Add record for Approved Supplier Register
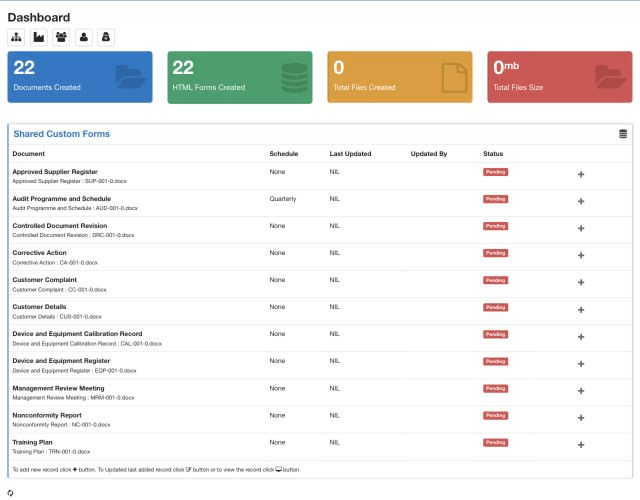Screen dimensions: 640x500 pos(581,174)
